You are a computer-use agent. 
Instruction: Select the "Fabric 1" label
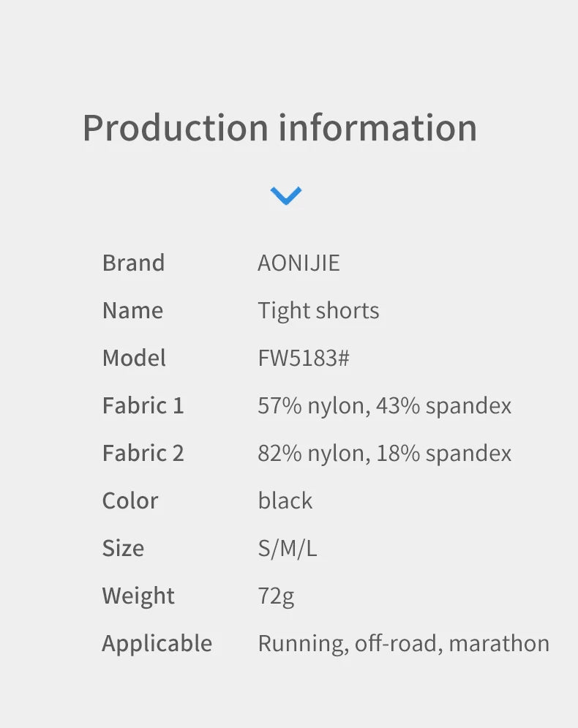click(143, 405)
